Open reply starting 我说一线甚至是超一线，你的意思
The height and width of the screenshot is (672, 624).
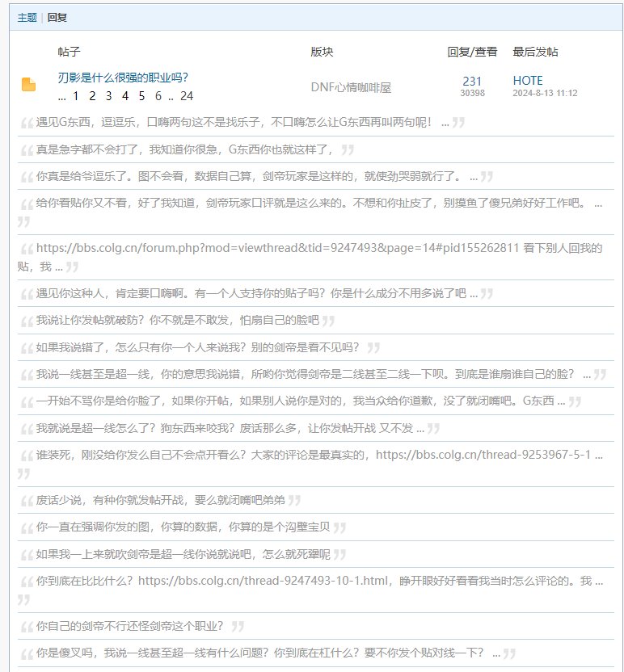click(x=314, y=374)
